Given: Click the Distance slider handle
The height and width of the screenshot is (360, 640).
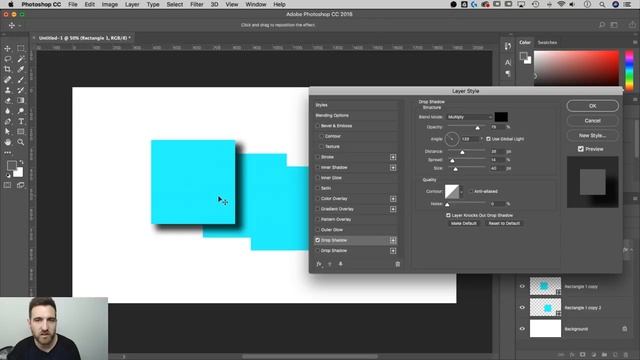Looking at the screenshot, I should click(462, 152).
